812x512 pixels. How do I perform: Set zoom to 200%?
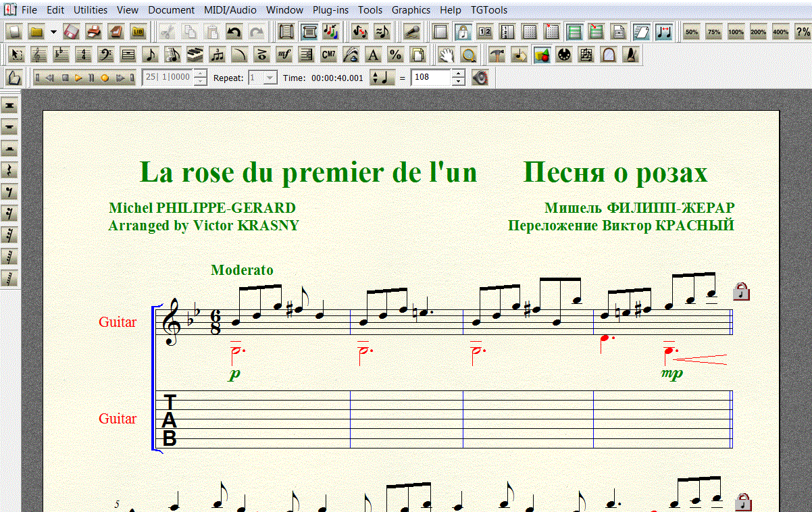pyautogui.click(x=759, y=32)
